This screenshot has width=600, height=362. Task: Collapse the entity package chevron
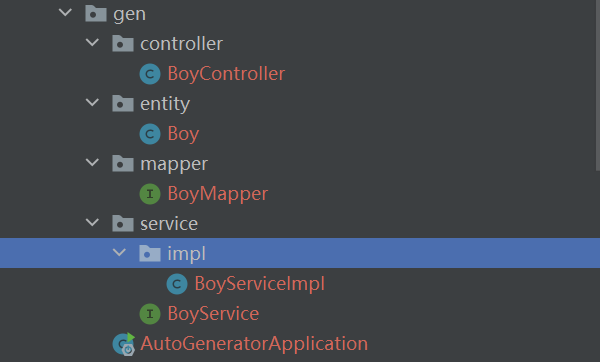(x=92, y=103)
